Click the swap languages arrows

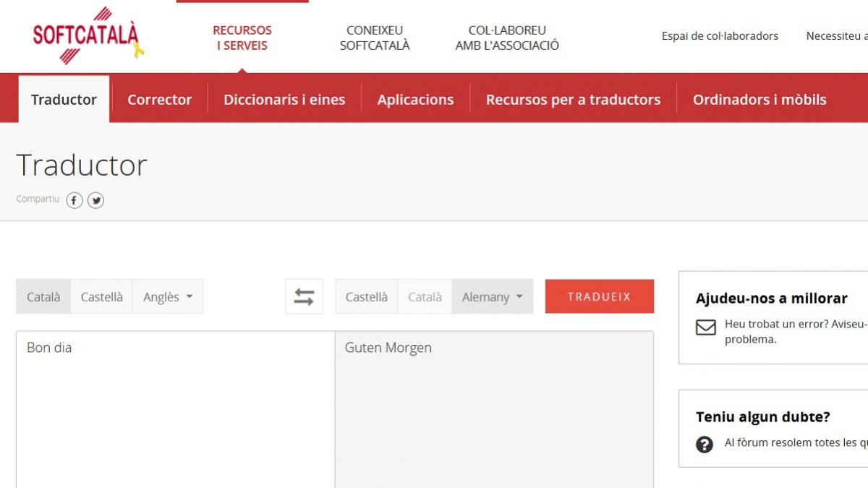(x=304, y=296)
